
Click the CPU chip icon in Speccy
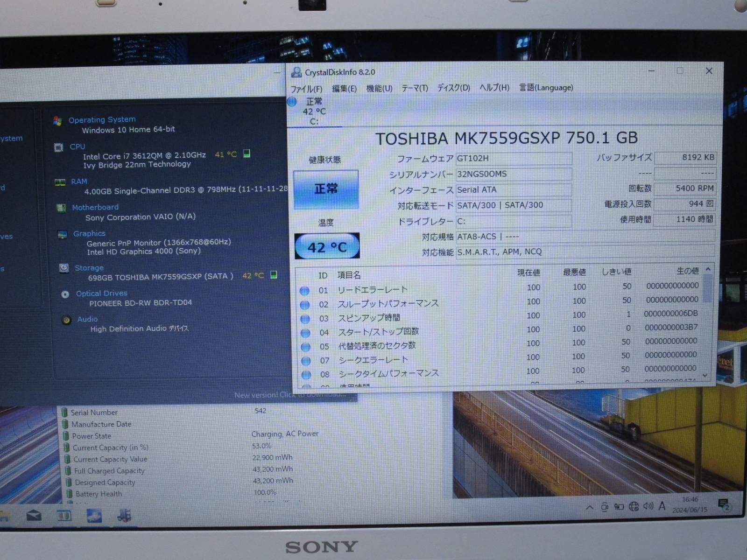coord(59,147)
